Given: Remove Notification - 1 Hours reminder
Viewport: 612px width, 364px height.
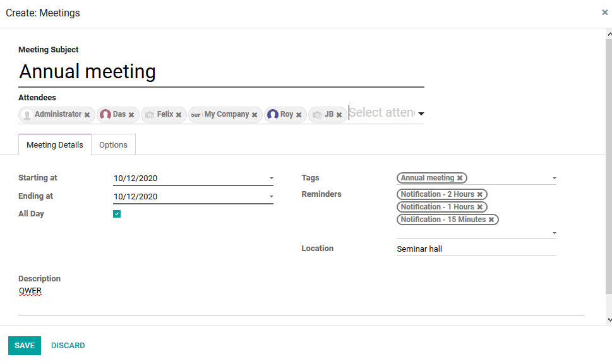Looking at the screenshot, I should point(480,207).
